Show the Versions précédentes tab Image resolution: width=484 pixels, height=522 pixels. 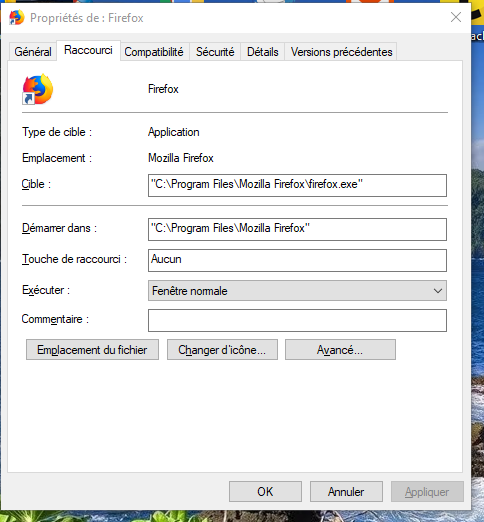341,52
